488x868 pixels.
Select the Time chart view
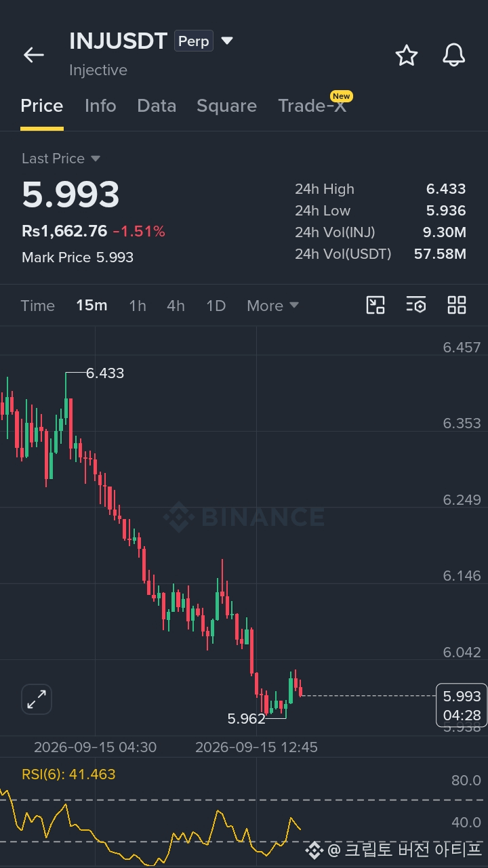click(x=37, y=306)
